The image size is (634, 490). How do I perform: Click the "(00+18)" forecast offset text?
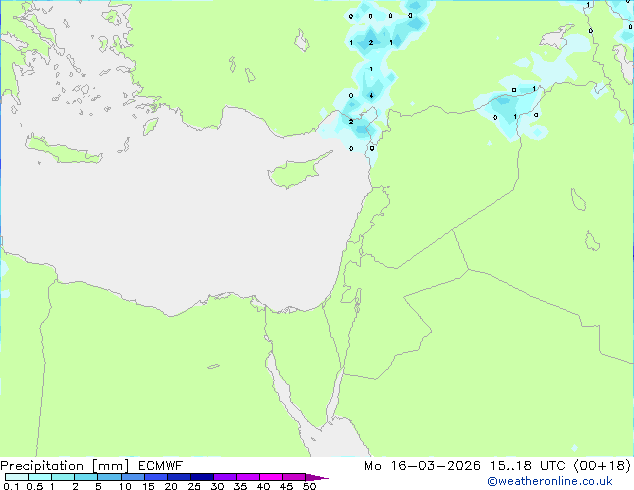(602, 466)
